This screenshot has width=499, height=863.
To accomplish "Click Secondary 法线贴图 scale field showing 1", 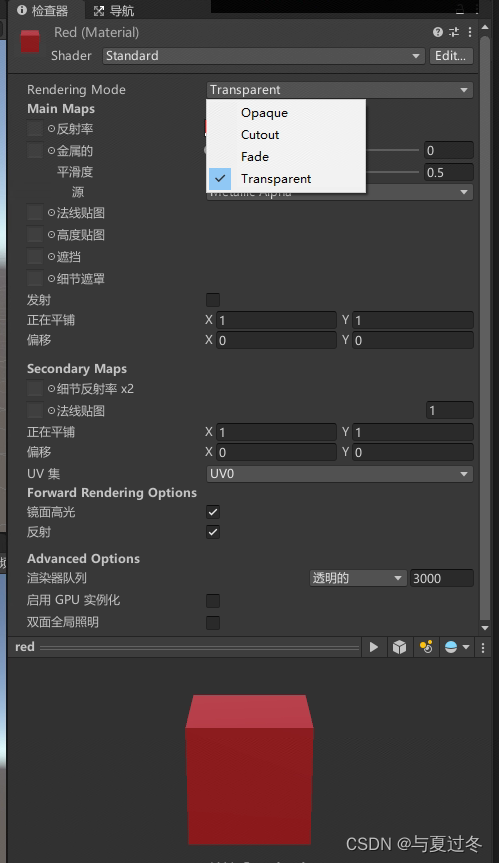I will click(450, 411).
